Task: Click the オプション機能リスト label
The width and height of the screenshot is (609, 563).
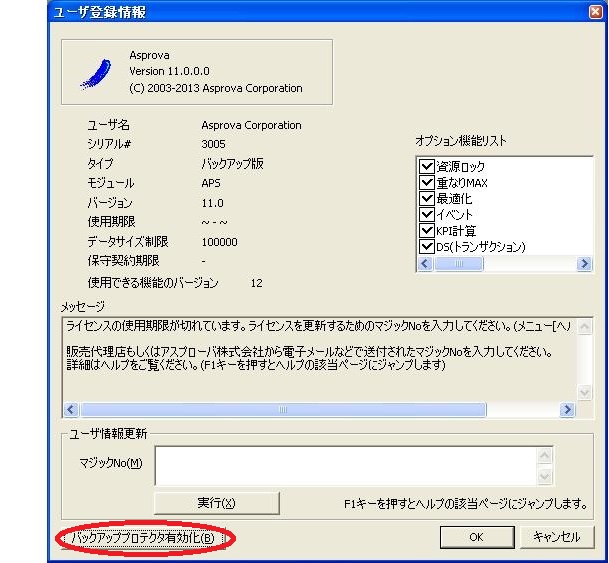Action: coord(461,140)
